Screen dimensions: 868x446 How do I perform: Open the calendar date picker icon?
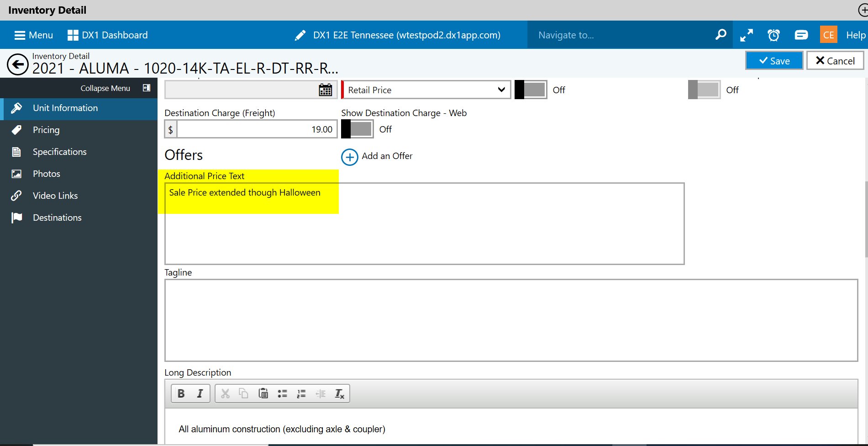coord(325,90)
